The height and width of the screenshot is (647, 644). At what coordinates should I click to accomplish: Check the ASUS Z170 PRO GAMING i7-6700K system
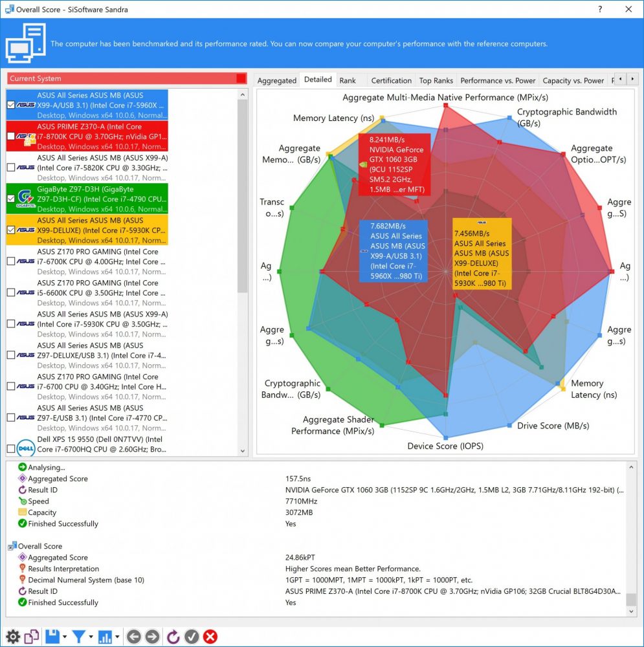(11, 261)
